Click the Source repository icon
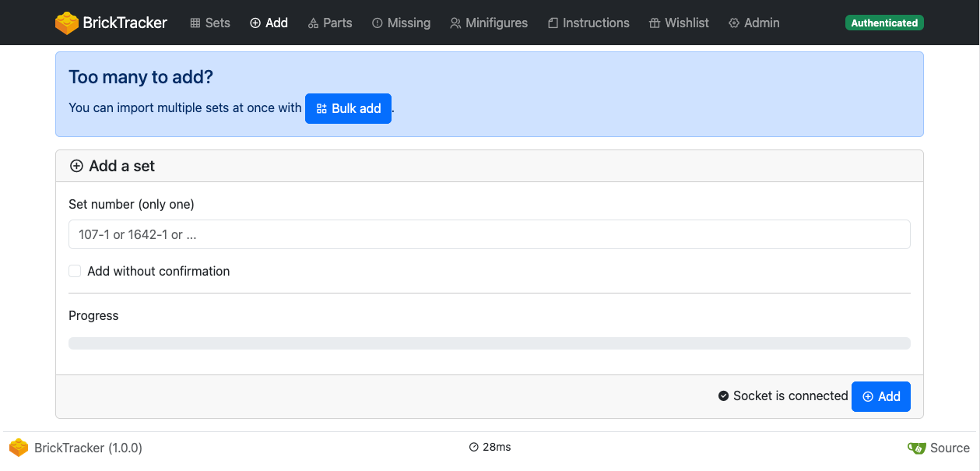980x471 pixels. click(x=917, y=448)
